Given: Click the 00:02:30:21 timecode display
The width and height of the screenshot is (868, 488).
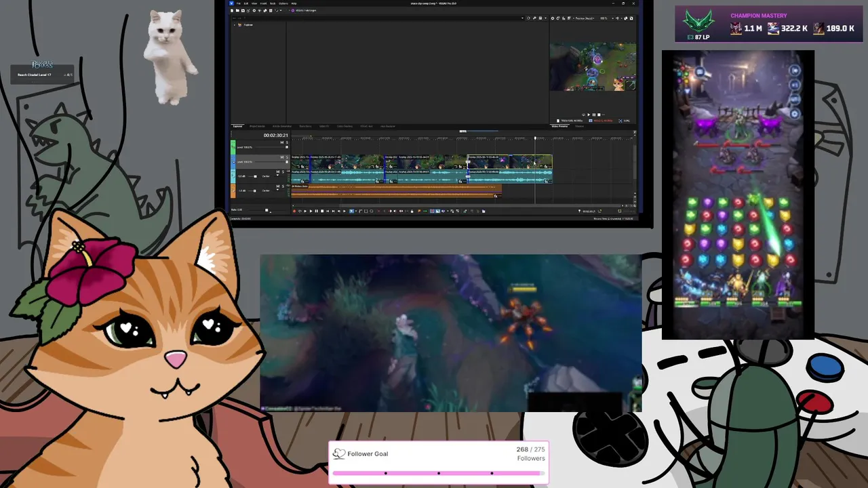Looking at the screenshot, I should click(276, 135).
